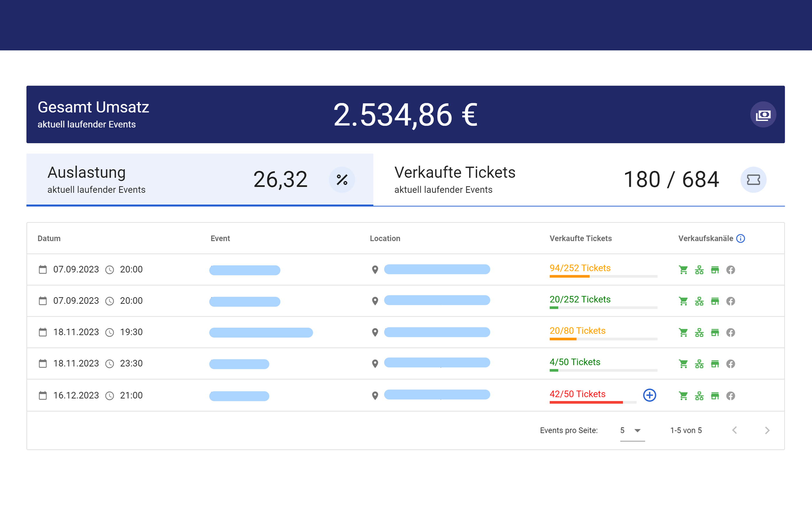Click the info icon beside Verkaufskanäle
The height and width of the screenshot is (524, 812).
(741, 239)
